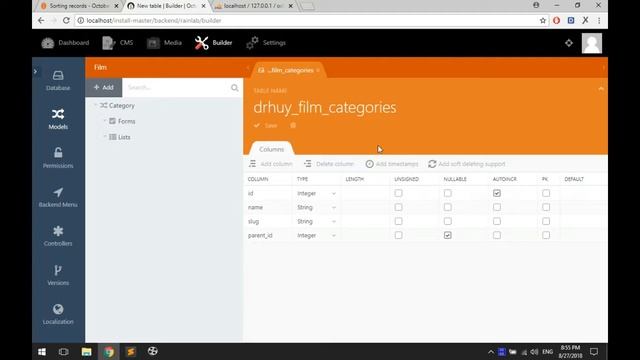This screenshot has width=640, height=360.
Task: Open the Database sidebar panel
Action: pos(58,80)
